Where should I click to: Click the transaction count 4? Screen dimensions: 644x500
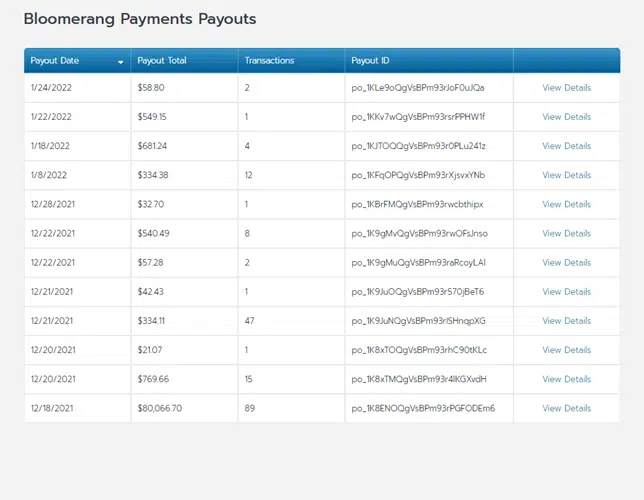pos(247,146)
